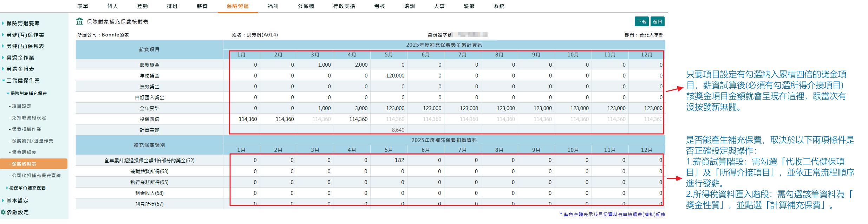Image resolution: width=868 pixels, height=224 pixels.
Task: Click the 自訂匯入獎金 row label
Action: pos(149,97)
